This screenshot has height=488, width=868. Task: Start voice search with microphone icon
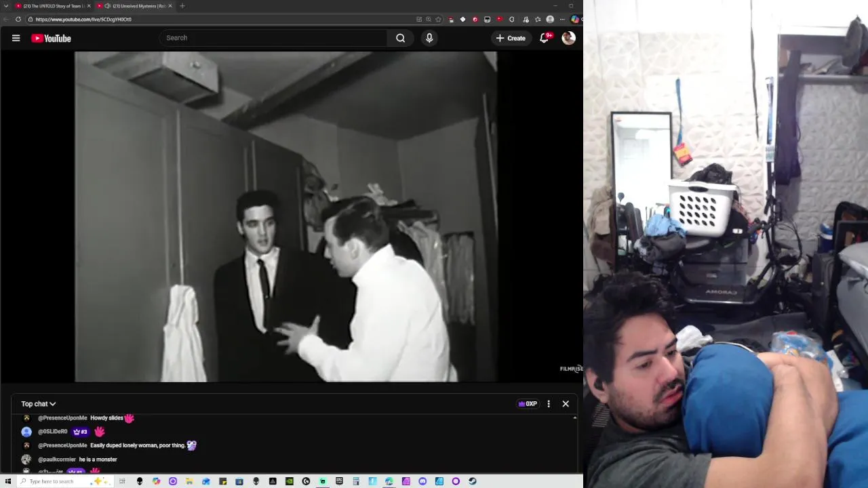(429, 38)
